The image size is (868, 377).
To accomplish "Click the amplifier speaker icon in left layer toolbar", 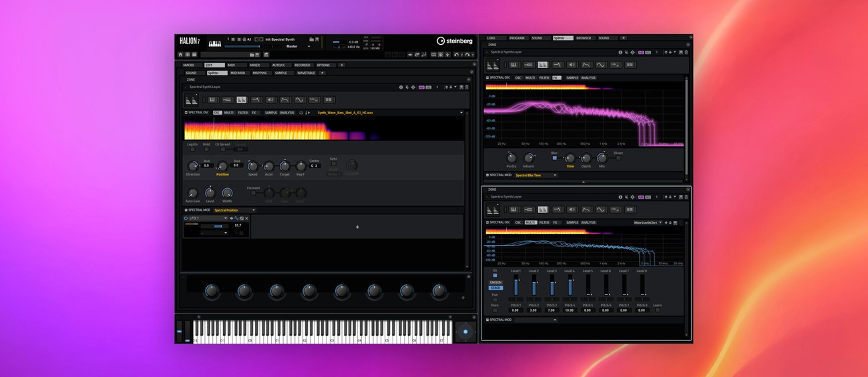I will coord(270,99).
